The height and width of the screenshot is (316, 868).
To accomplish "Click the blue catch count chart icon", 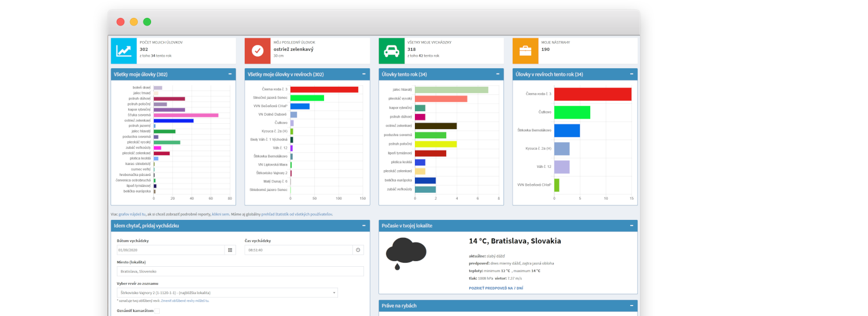I will pos(124,51).
